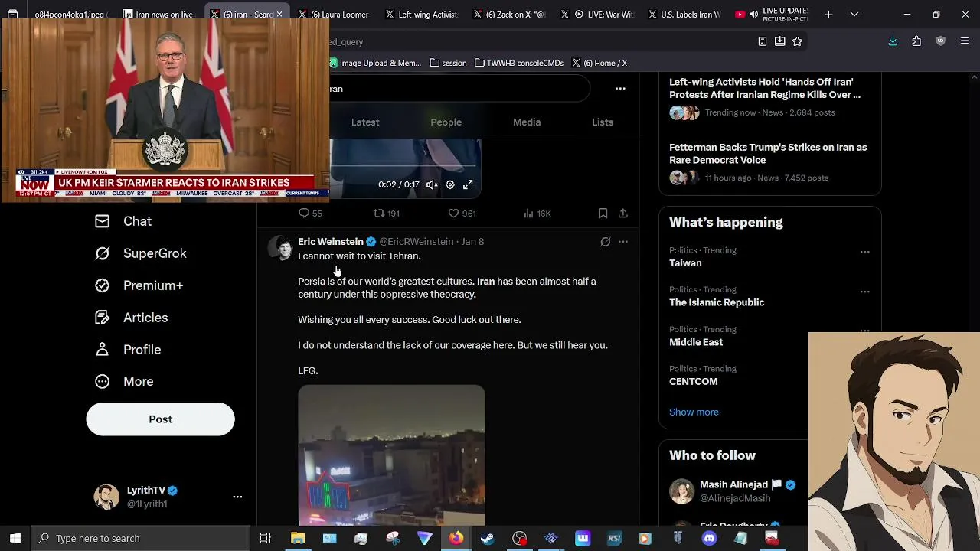Close the iran search browser tab

[279, 15]
